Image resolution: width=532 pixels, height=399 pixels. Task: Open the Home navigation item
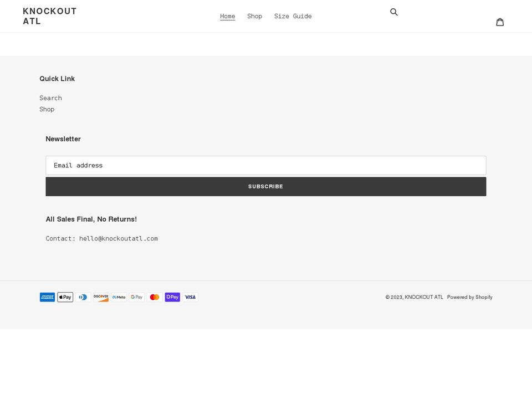pos(227,16)
